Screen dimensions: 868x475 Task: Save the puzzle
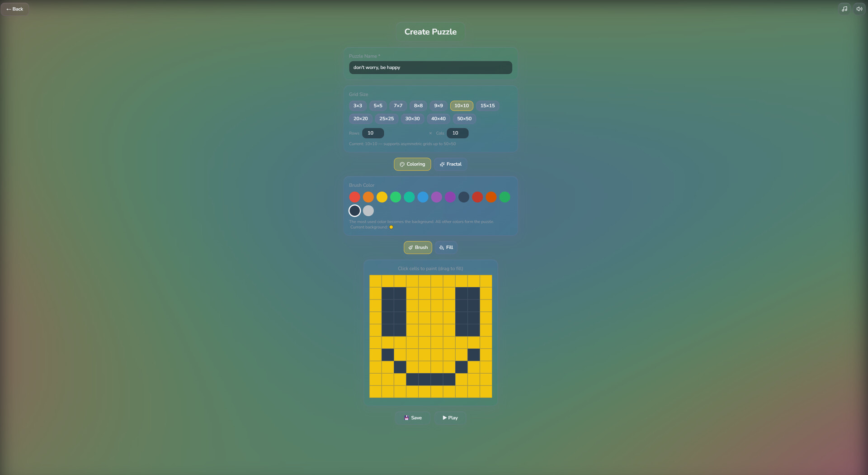click(412, 418)
